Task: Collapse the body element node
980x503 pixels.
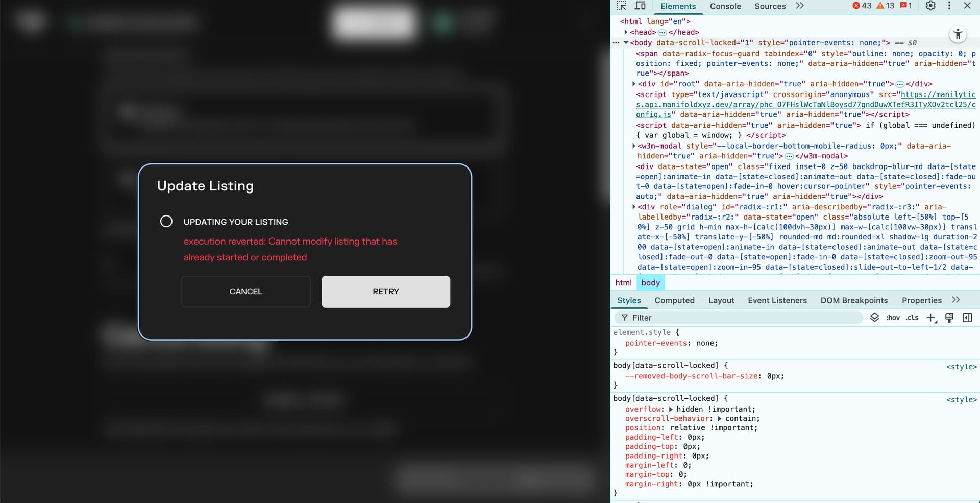Action: (x=626, y=43)
